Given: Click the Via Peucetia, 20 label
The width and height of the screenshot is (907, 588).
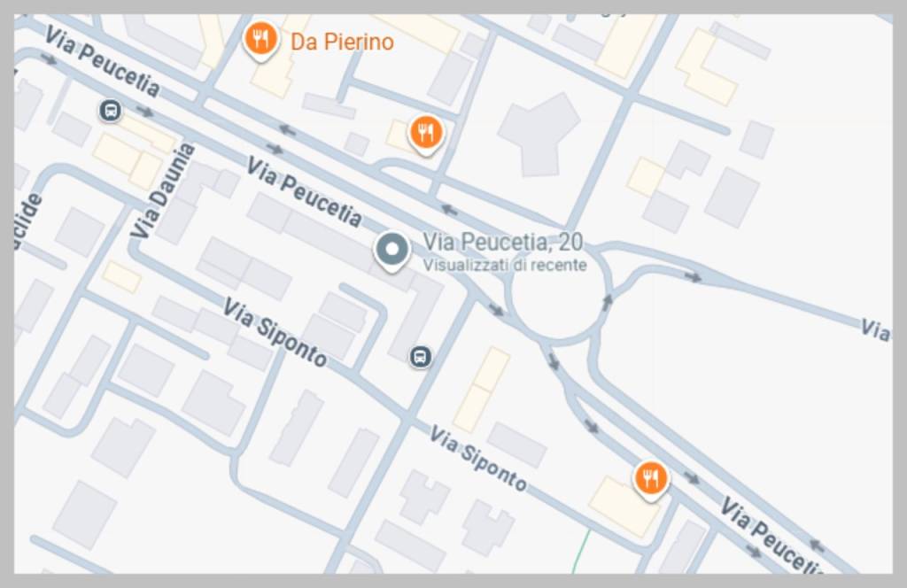Looking at the screenshot, I should tap(503, 242).
